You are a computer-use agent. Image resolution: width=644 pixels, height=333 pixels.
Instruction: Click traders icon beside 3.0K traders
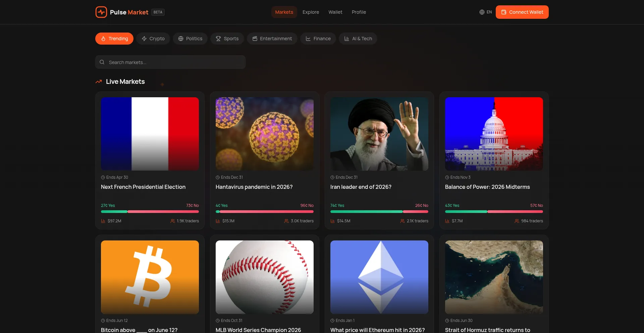(286, 221)
